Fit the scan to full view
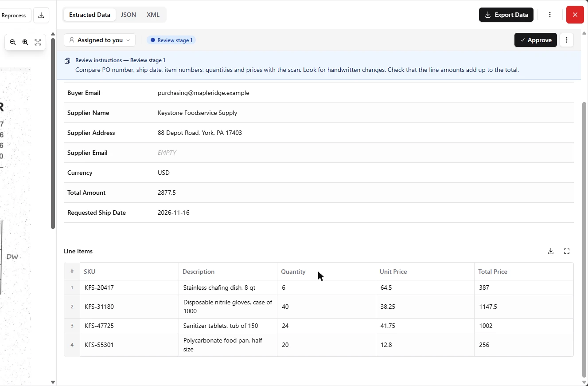588x386 pixels. [x=38, y=42]
